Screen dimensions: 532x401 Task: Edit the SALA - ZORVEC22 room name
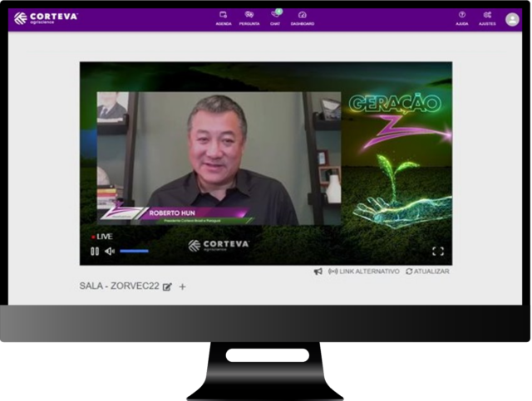pos(167,286)
